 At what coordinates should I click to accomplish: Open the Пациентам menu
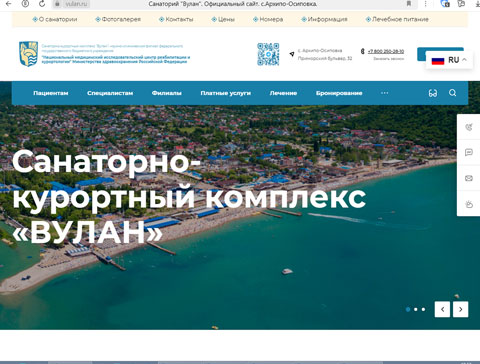pyautogui.click(x=51, y=93)
